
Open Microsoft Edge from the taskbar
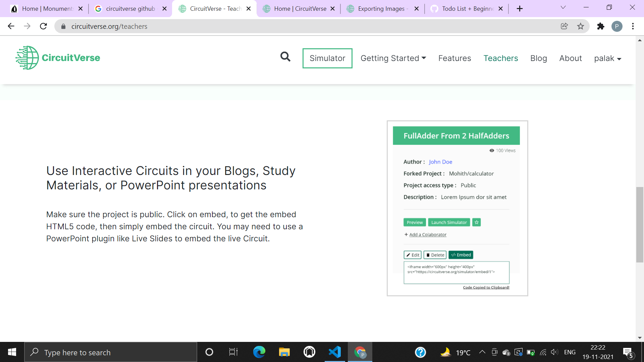[259, 352]
